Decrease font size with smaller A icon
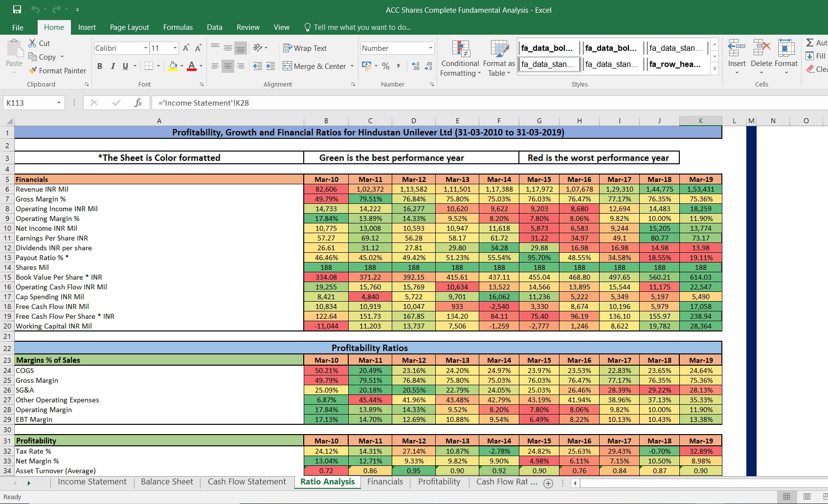Image resolution: width=828 pixels, height=504 pixels. coord(198,48)
